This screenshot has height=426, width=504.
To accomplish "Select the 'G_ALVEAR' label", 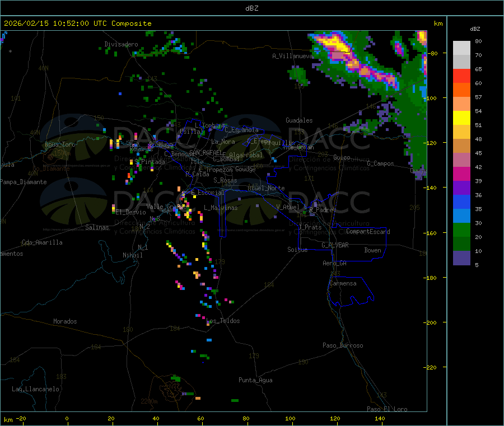I will 335,245.
